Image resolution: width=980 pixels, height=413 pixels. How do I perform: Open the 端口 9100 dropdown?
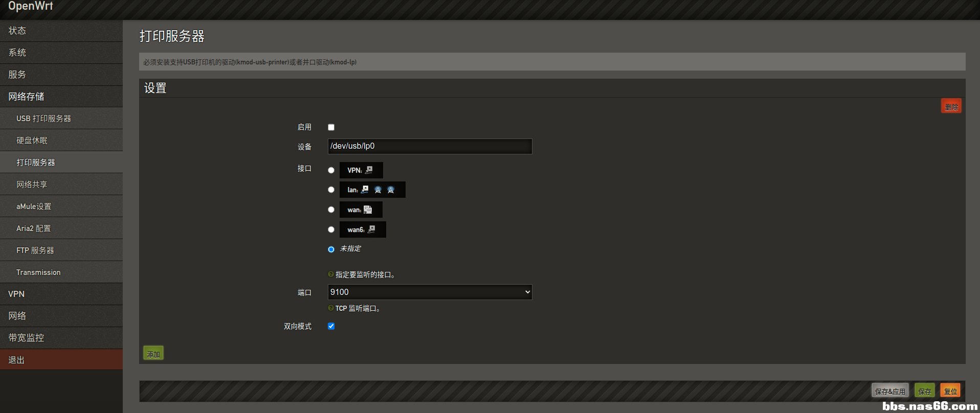(x=430, y=292)
